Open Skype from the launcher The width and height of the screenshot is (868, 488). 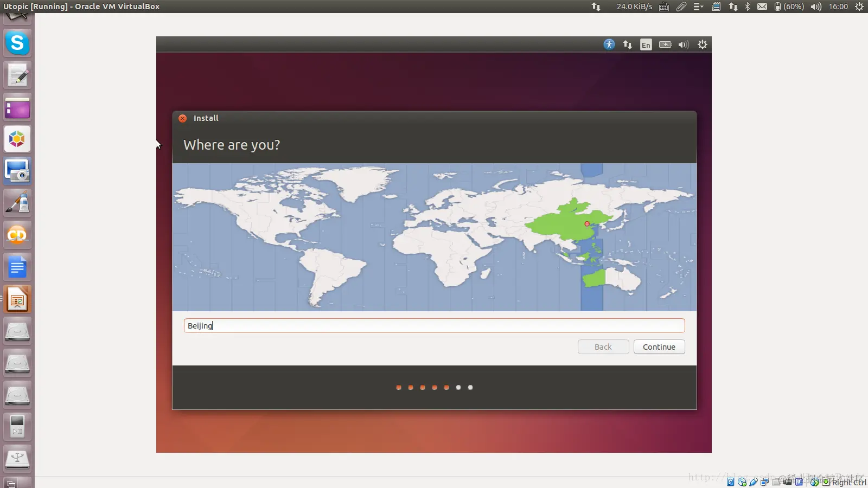[x=17, y=43]
